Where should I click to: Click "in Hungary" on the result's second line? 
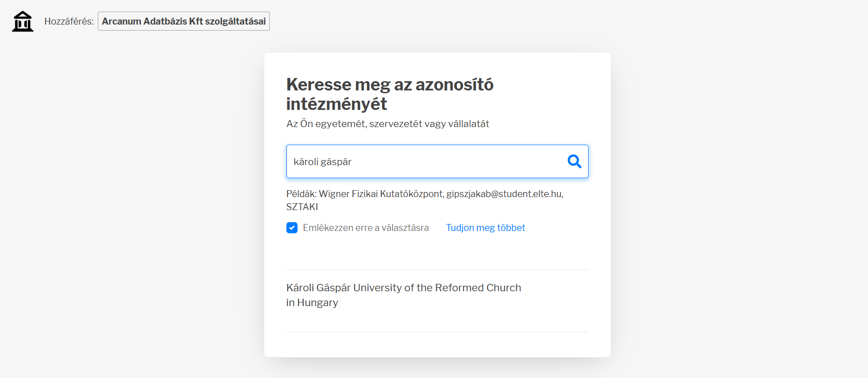(312, 303)
